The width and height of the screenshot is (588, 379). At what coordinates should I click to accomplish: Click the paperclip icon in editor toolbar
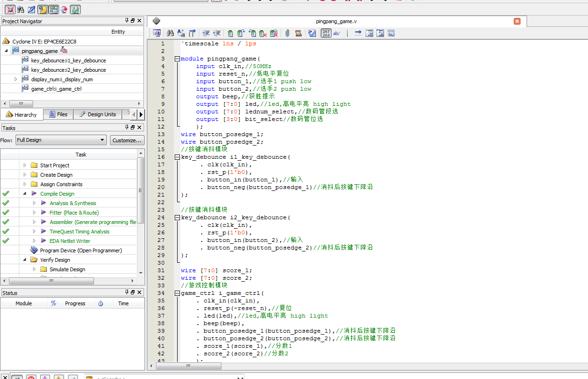pyautogui.click(x=287, y=33)
